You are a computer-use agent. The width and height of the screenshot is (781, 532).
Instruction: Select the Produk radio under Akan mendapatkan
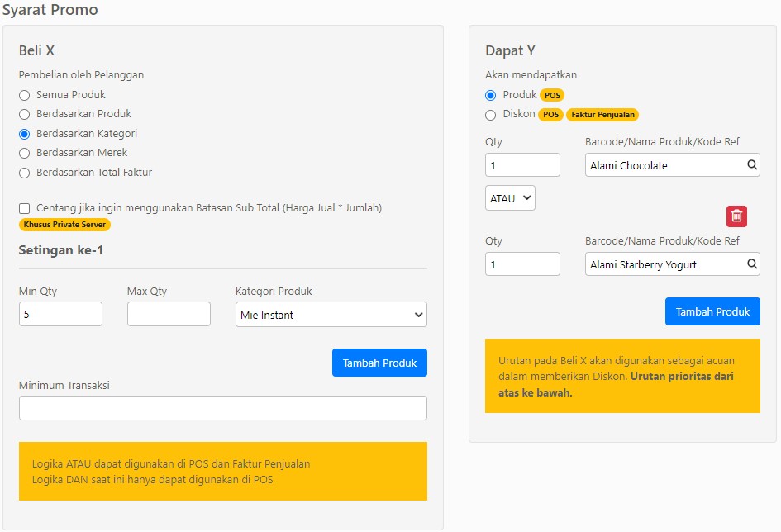(491, 95)
